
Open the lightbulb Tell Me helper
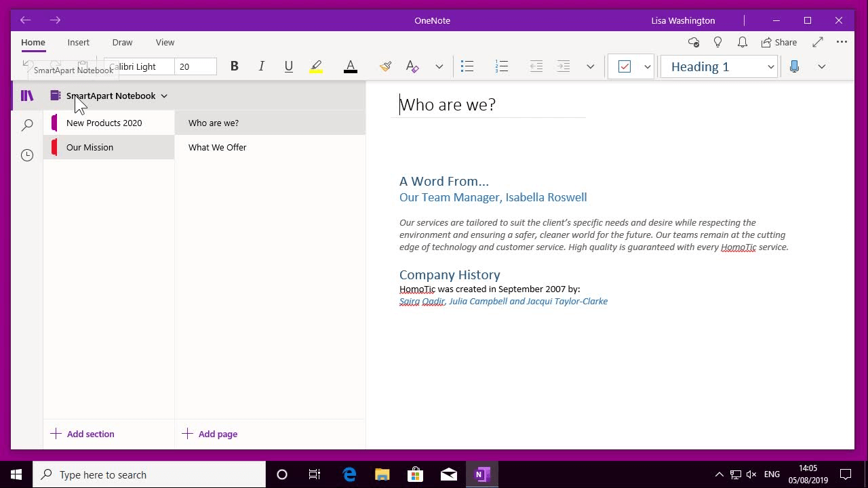tap(717, 41)
